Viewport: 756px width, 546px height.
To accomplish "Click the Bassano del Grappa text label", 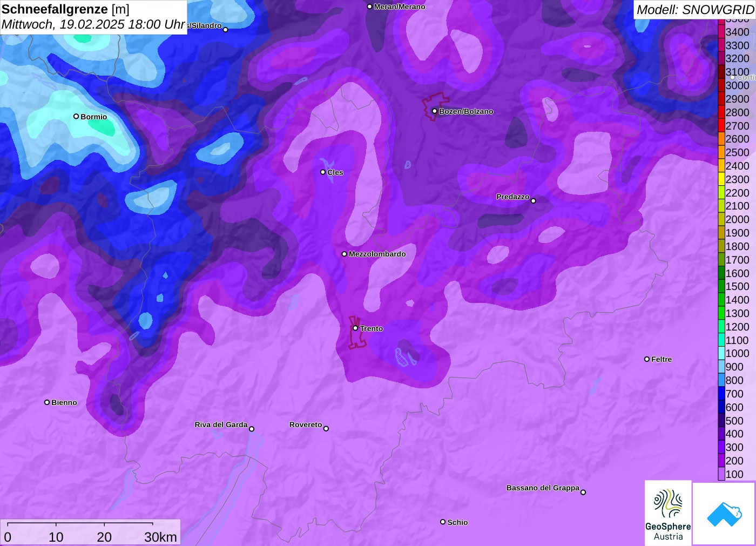I will point(543,488).
